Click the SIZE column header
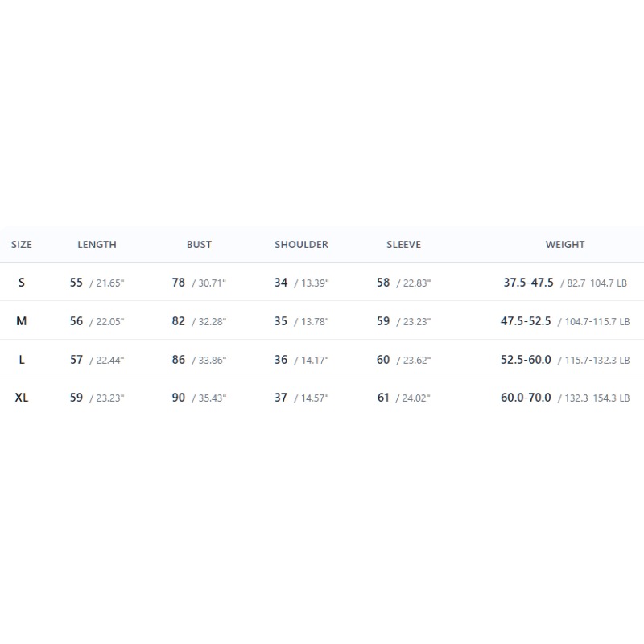 (22, 245)
